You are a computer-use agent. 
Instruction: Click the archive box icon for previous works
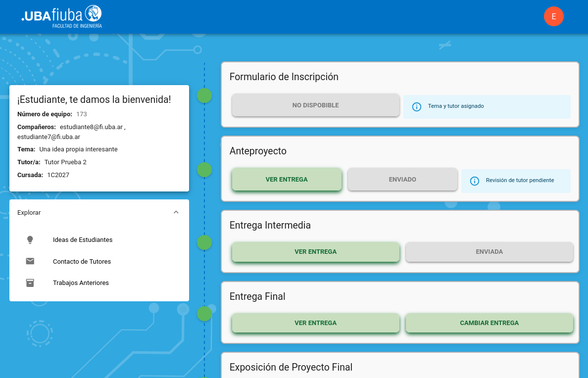(x=30, y=283)
